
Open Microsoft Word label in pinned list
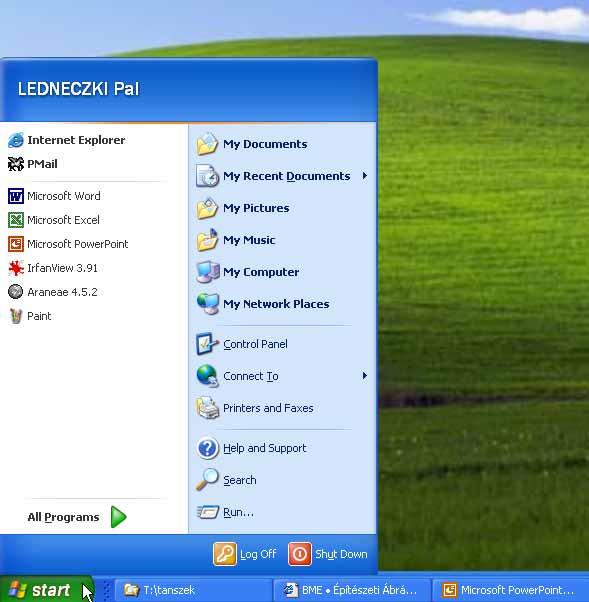click(64, 196)
